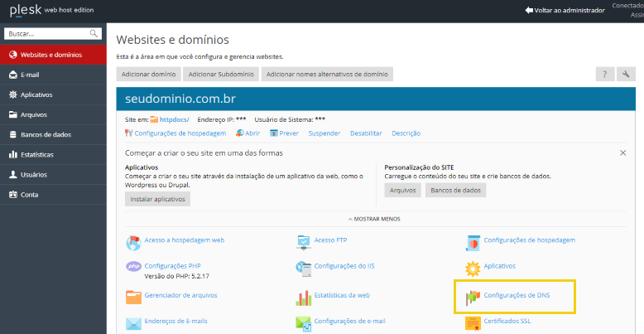The height and width of the screenshot is (334, 644).
Task: Click the seudominio.com.br domain title
Action: click(180, 99)
